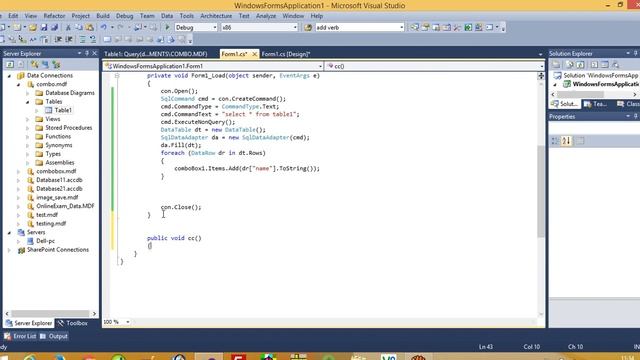Open the Output tab
Viewport: 640px width, 360px height.
click(x=54, y=336)
